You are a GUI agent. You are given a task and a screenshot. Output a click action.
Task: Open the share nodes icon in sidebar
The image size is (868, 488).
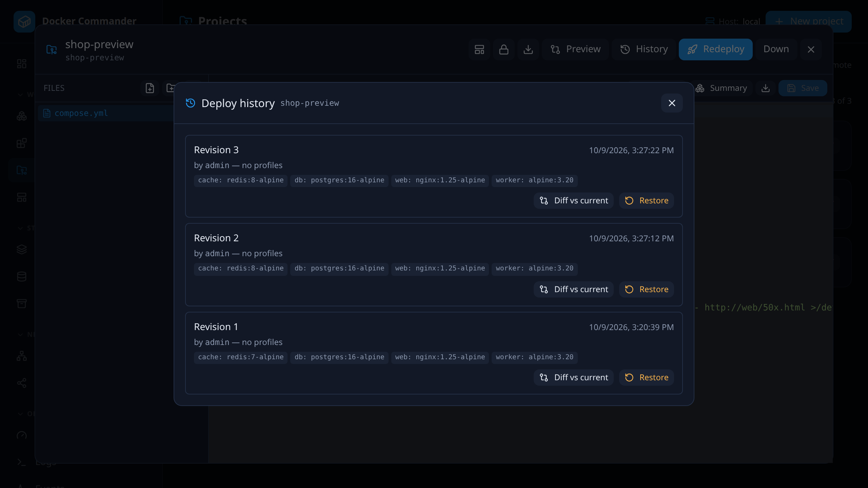[x=22, y=383]
